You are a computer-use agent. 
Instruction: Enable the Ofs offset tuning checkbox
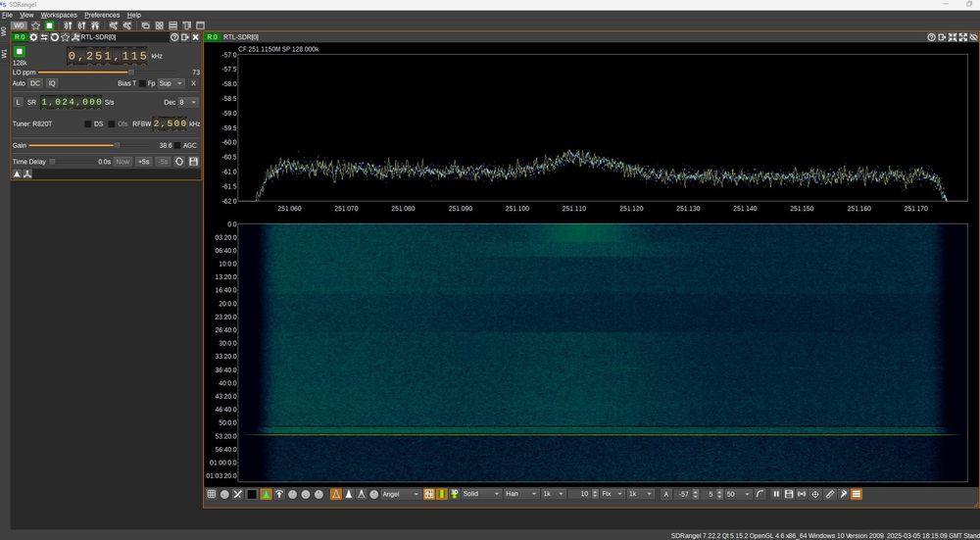click(x=112, y=123)
